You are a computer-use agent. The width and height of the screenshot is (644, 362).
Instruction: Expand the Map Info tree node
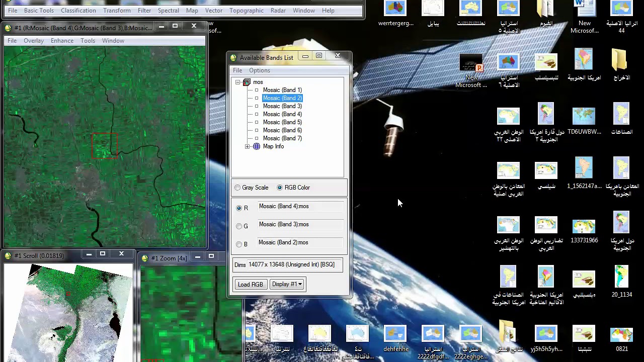247,146
